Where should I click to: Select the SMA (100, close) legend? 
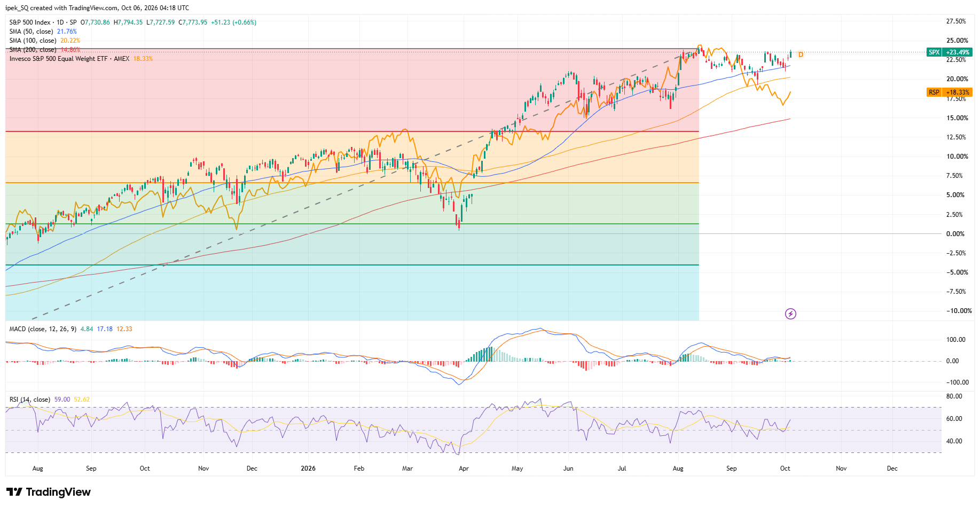click(x=33, y=41)
